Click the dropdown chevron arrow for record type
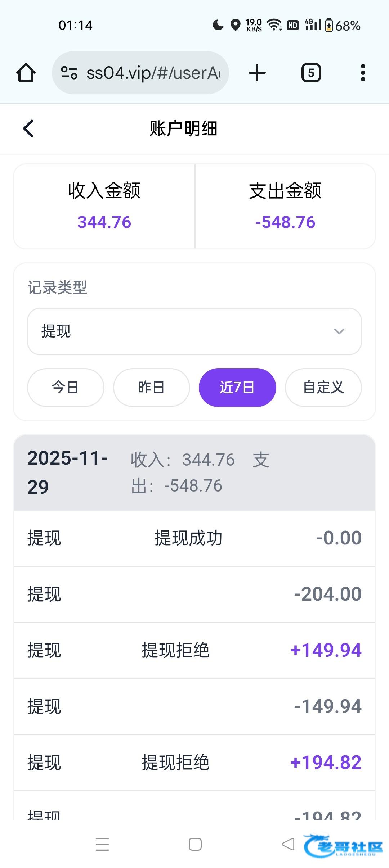This screenshot has height=868, width=389. point(339,331)
